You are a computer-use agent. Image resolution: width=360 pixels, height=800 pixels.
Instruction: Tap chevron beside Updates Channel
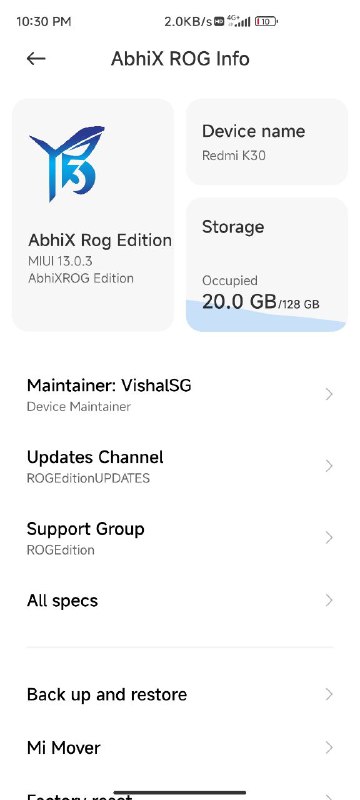tap(329, 466)
